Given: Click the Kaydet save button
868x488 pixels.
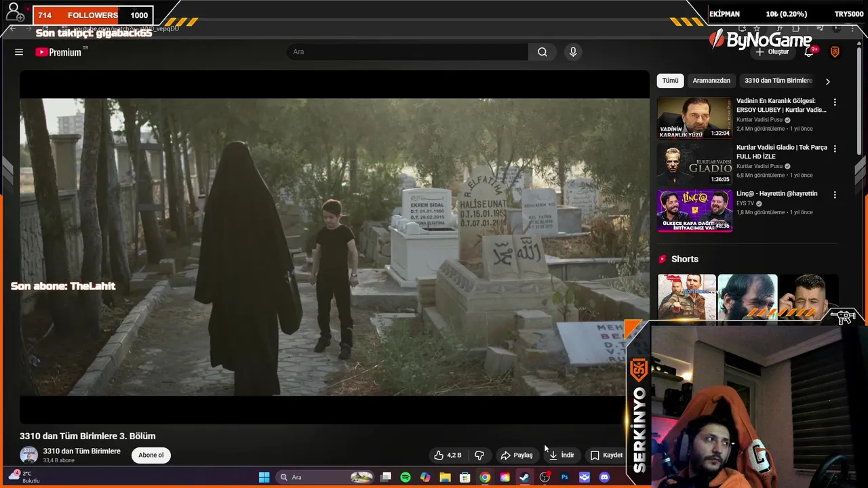Looking at the screenshot, I should click(x=606, y=455).
